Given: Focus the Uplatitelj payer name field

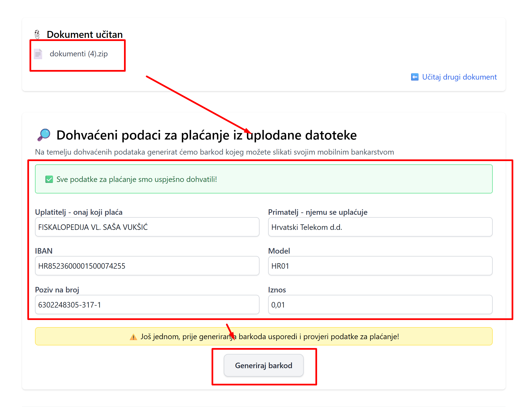Looking at the screenshot, I should click(147, 227).
